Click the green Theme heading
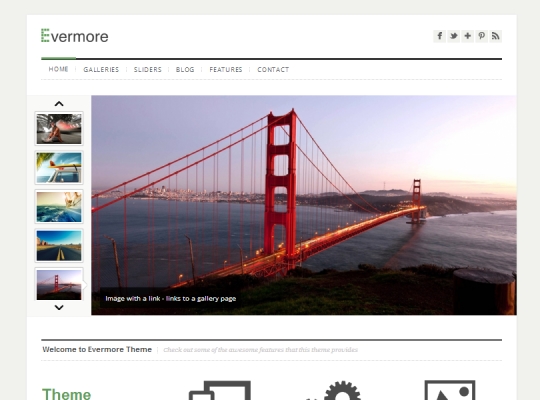Image resolution: width=540 pixels, height=400 pixels. (66, 394)
